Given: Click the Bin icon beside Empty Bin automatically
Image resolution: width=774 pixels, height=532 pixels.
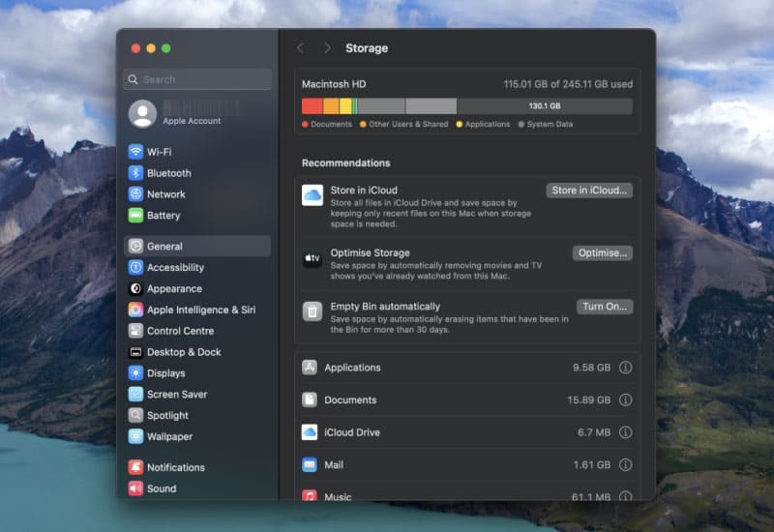Looking at the screenshot, I should tap(313, 311).
